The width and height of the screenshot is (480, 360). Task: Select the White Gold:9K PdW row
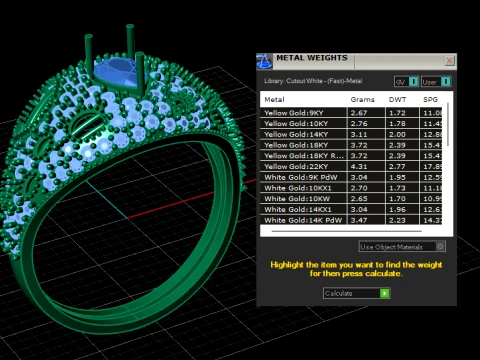click(x=351, y=177)
